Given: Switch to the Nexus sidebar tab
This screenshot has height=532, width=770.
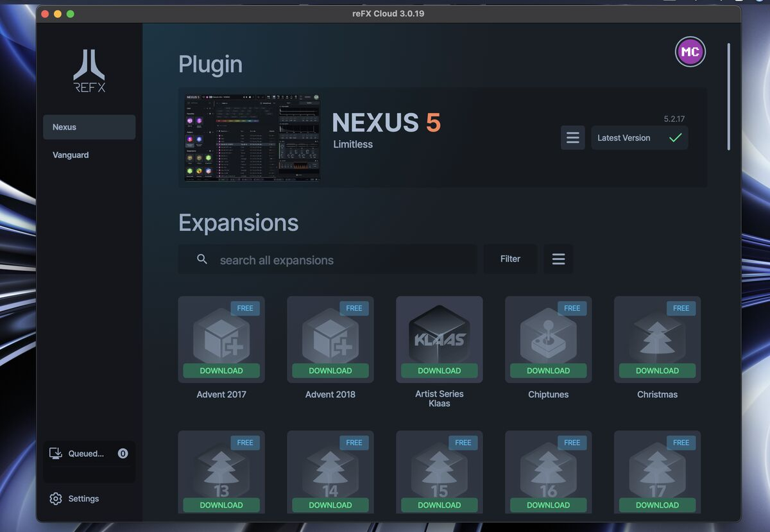Looking at the screenshot, I should 89,127.
